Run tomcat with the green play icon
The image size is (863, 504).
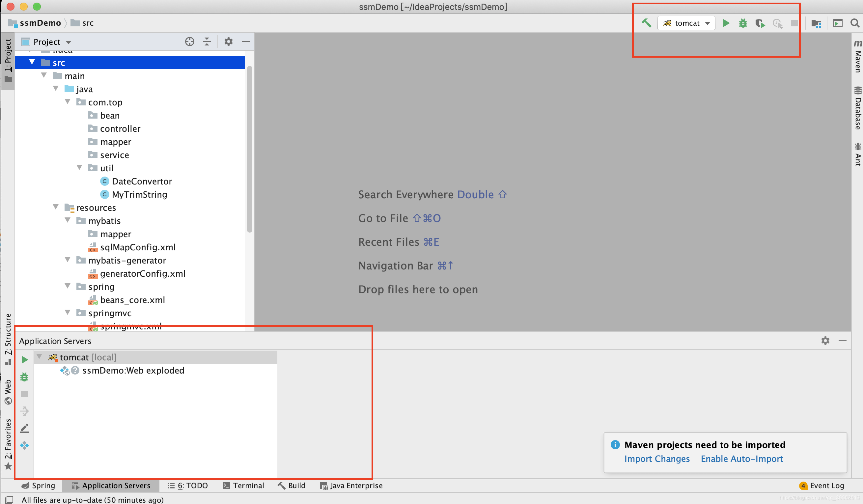pos(726,23)
